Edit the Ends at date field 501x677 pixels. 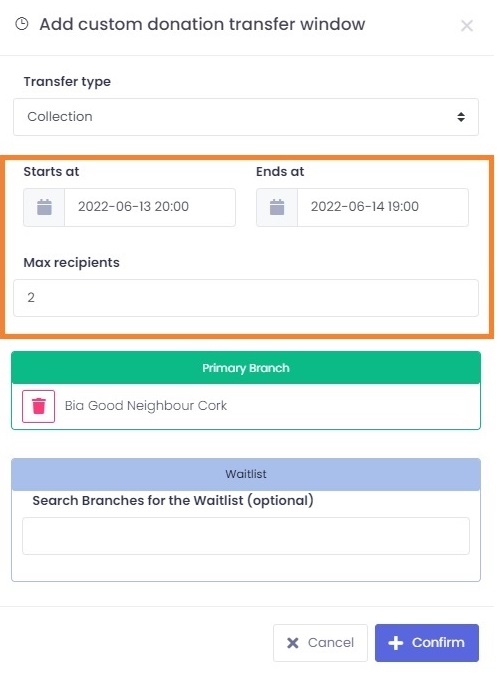click(383, 207)
